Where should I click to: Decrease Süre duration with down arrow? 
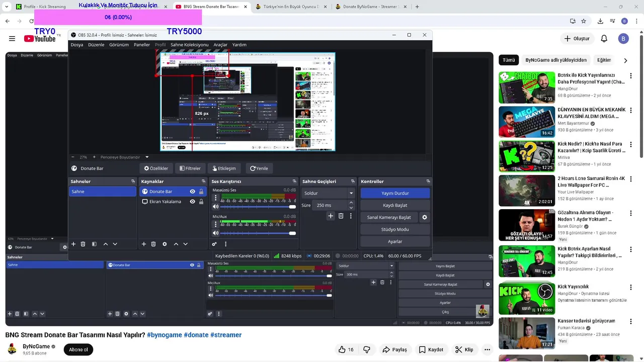point(351,208)
